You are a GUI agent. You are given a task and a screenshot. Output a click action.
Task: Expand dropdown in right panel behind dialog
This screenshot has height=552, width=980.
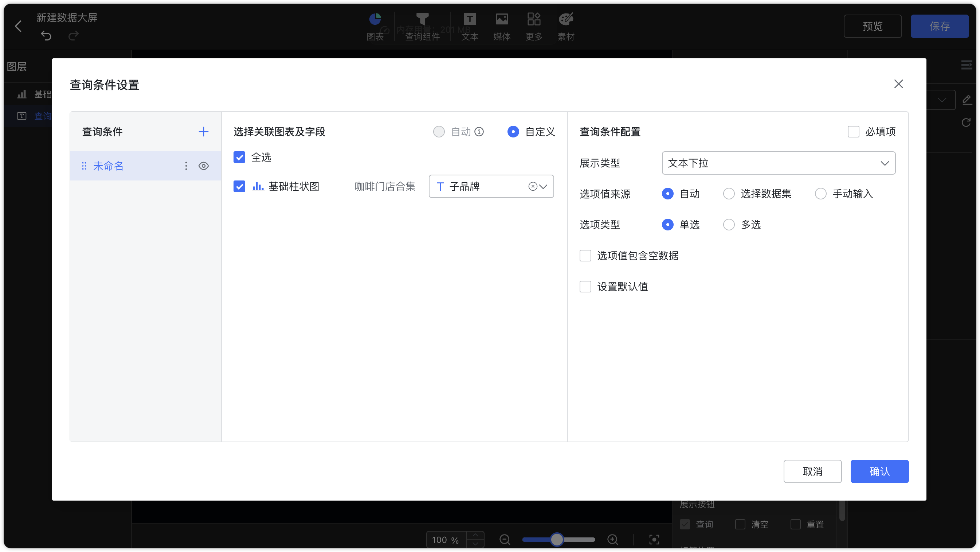click(x=942, y=100)
